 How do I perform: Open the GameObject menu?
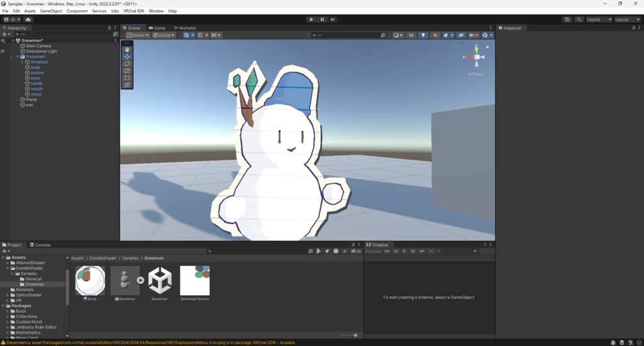(51, 11)
